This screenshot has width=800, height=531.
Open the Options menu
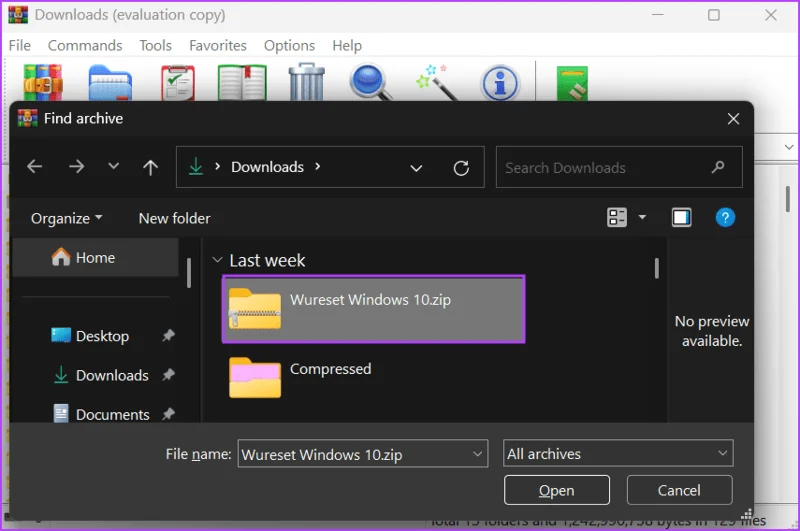(289, 45)
